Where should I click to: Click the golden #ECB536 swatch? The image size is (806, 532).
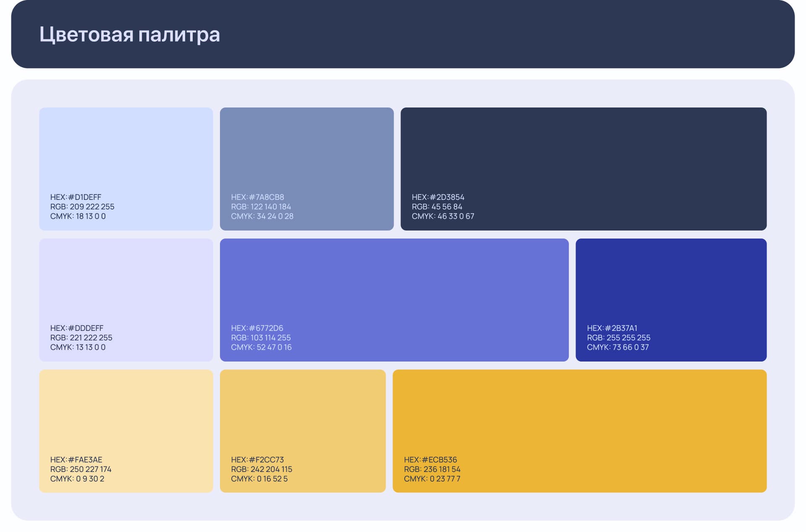579,414
